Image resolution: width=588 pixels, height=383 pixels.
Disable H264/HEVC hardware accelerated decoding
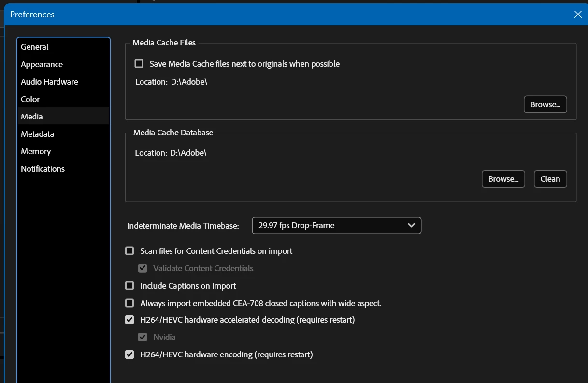pos(129,320)
